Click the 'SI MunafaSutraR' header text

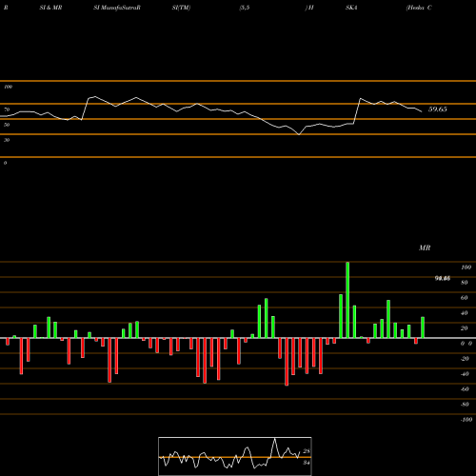[x=117, y=8]
